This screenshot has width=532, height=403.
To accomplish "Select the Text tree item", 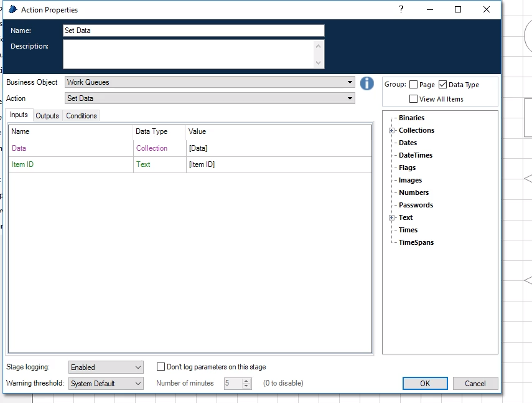I will tap(406, 217).
